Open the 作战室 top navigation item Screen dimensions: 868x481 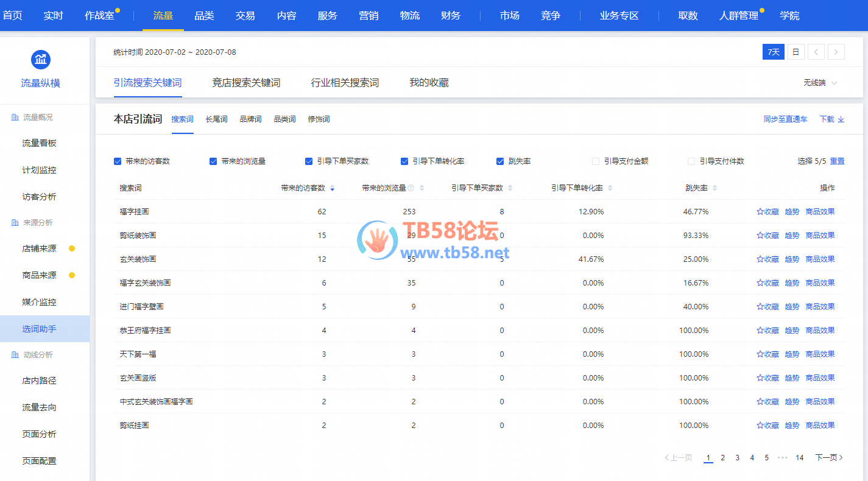(99, 15)
